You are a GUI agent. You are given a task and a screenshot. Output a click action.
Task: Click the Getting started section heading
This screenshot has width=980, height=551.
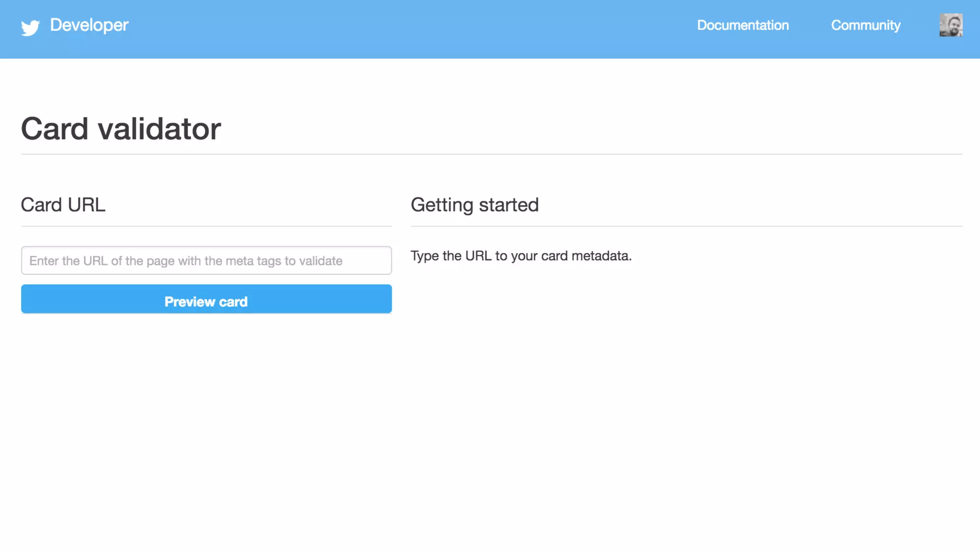click(x=474, y=205)
